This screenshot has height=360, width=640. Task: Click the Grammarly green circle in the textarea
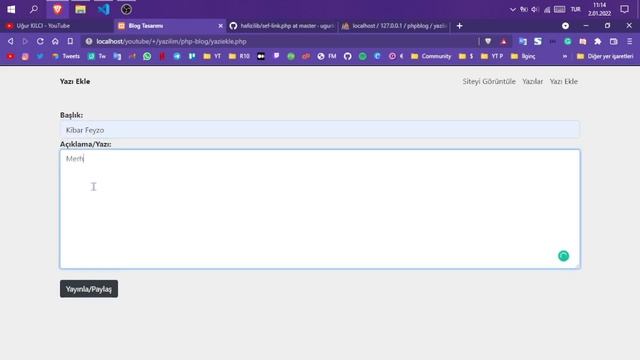click(x=563, y=256)
